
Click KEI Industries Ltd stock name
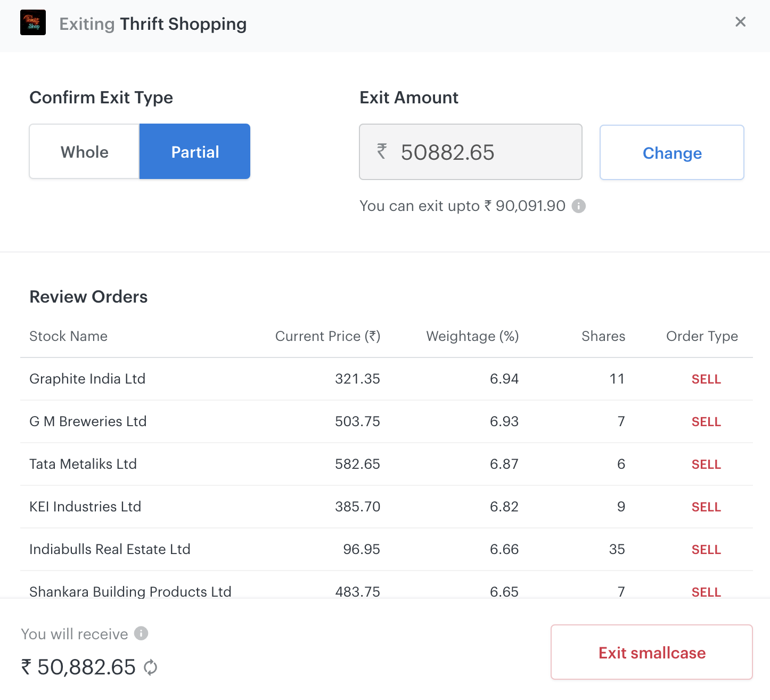[85, 507]
